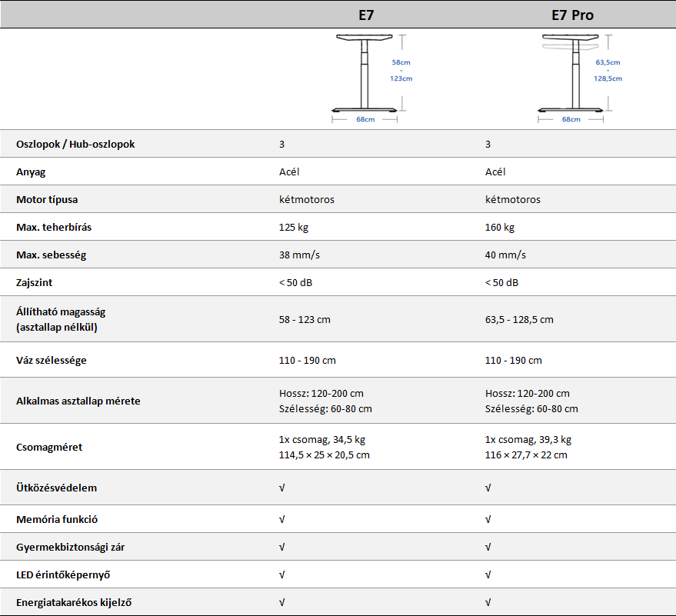The image size is (676, 616).
Task: Click the E7 Pro desk frame diagram
Action: pos(572,78)
